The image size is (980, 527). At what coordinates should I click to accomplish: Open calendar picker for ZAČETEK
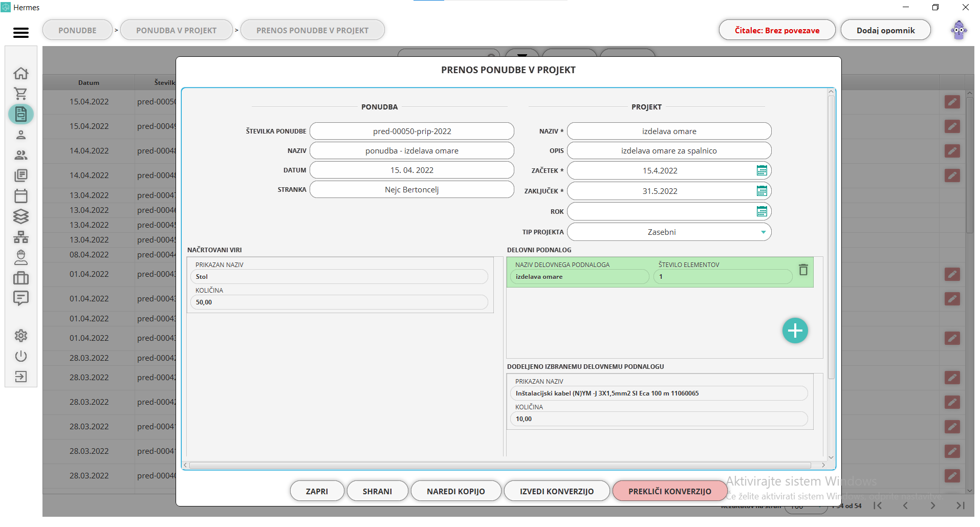tap(761, 170)
